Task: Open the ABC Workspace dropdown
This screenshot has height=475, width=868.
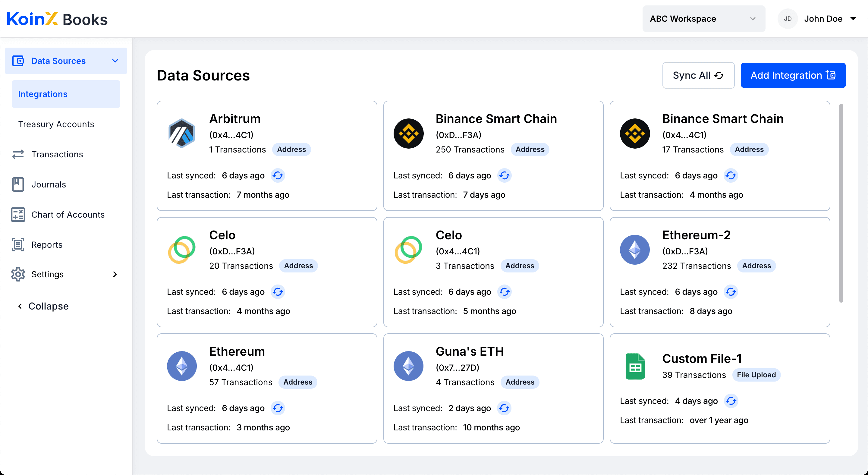Action: click(703, 18)
